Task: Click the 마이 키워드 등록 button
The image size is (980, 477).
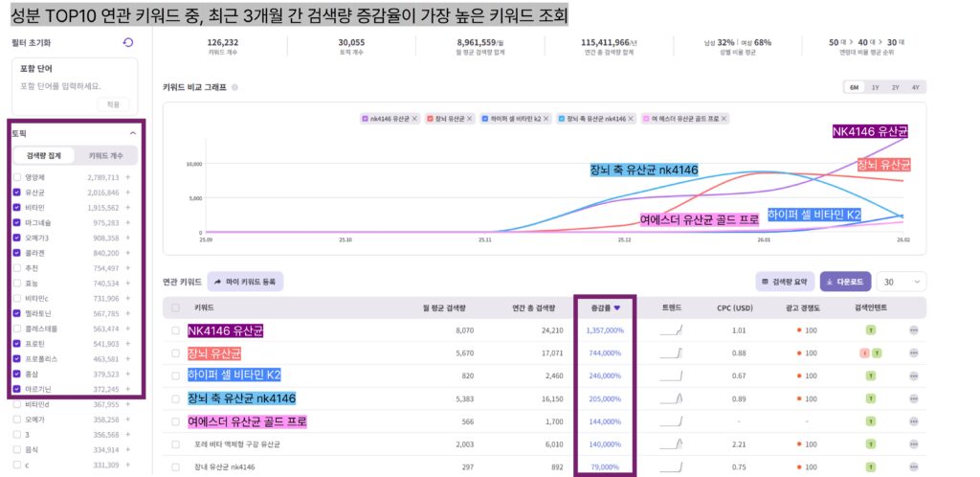Action: pos(245,282)
